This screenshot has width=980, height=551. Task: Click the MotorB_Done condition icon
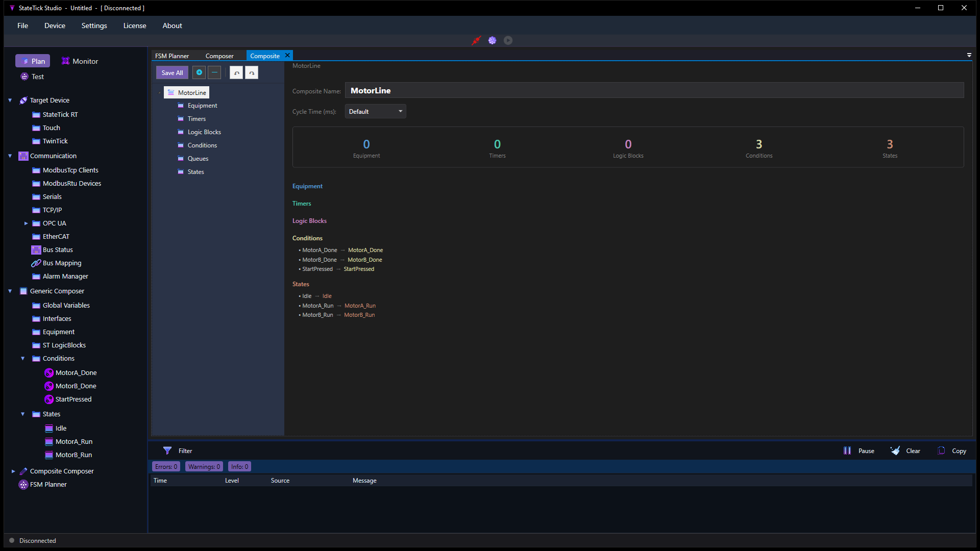click(49, 386)
